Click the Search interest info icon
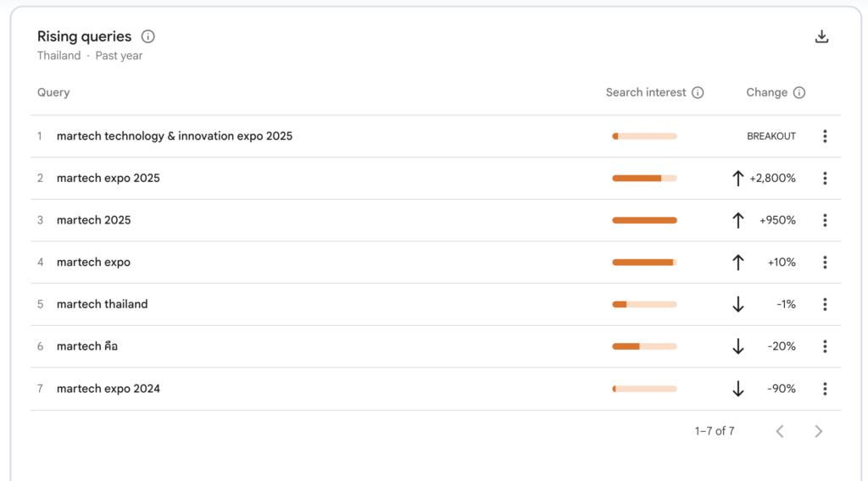 tap(698, 92)
